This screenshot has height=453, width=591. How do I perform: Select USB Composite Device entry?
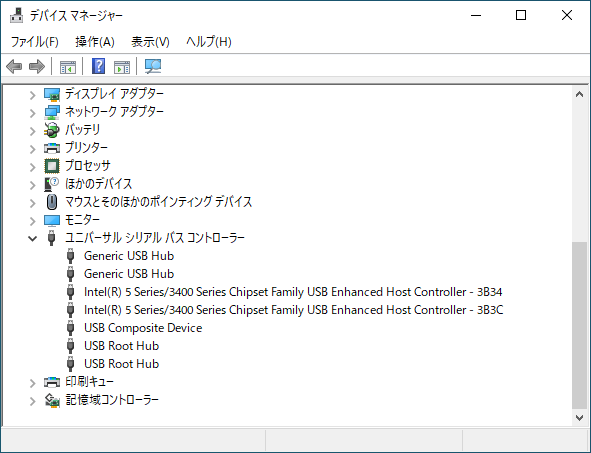tap(143, 328)
